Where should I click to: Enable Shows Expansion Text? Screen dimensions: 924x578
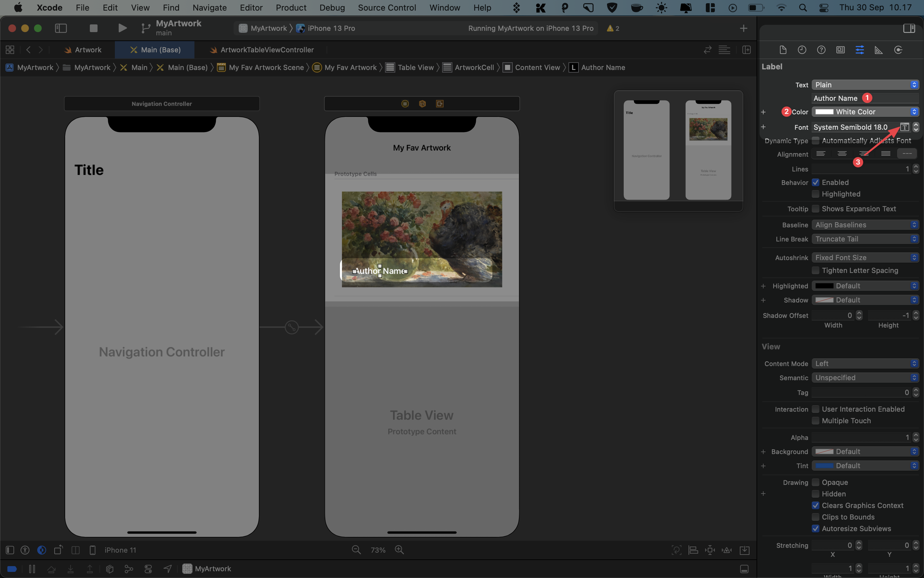click(x=816, y=209)
